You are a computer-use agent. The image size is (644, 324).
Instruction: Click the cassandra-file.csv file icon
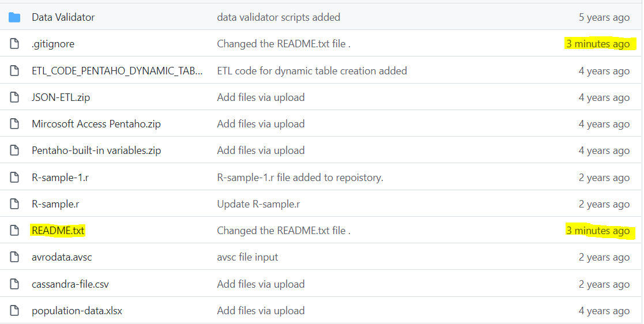(x=14, y=284)
